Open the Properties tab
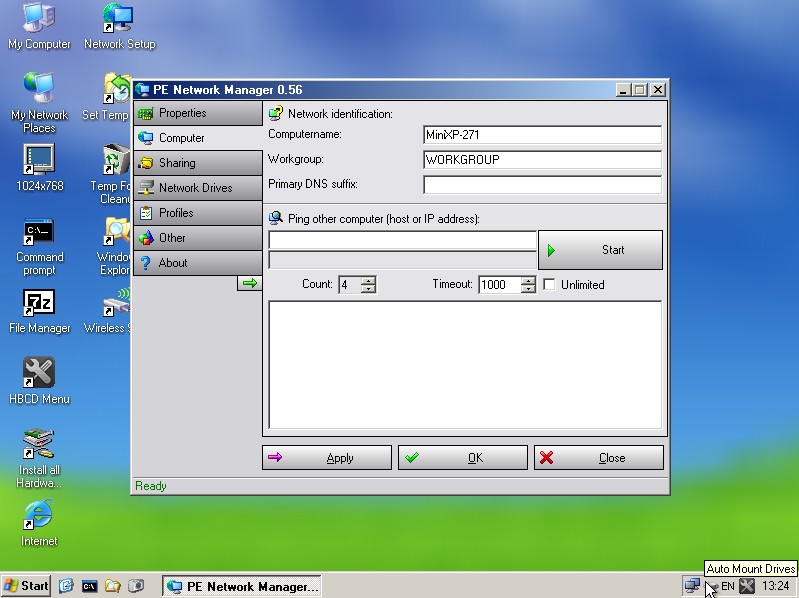799x598 pixels. [198, 113]
